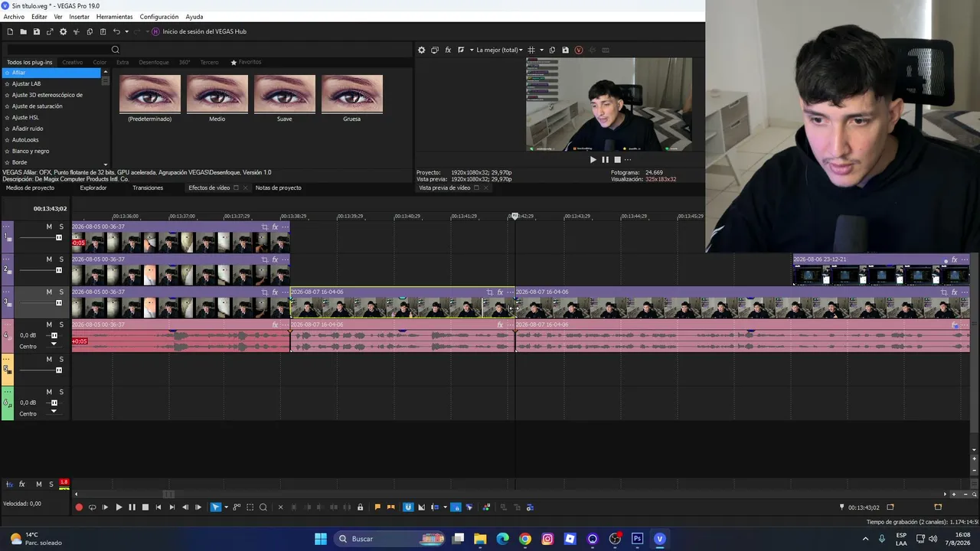Select the Ajuste HSL plug-in
The width and height of the screenshot is (980, 551).
tap(25, 117)
